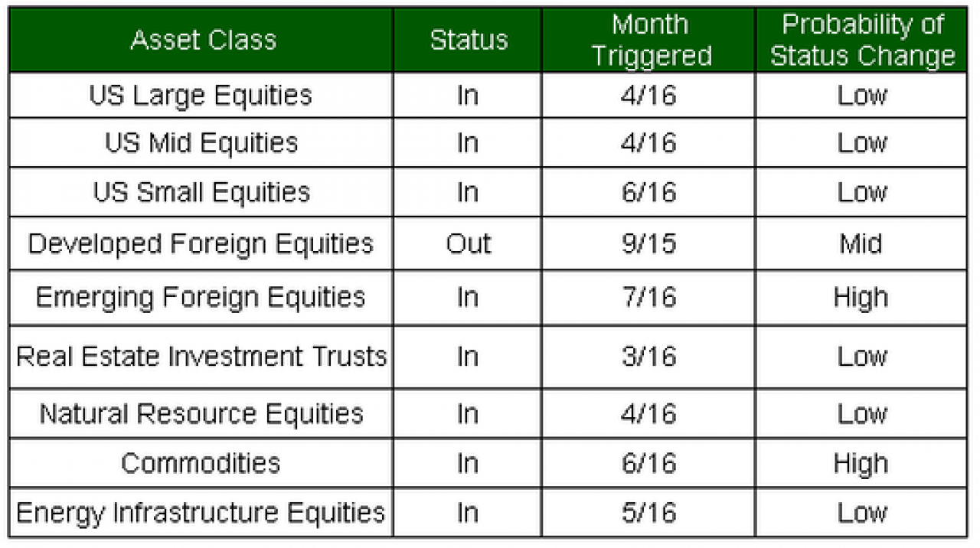980x548 pixels.
Task: Click the Asset Class column header
Action: point(202,41)
